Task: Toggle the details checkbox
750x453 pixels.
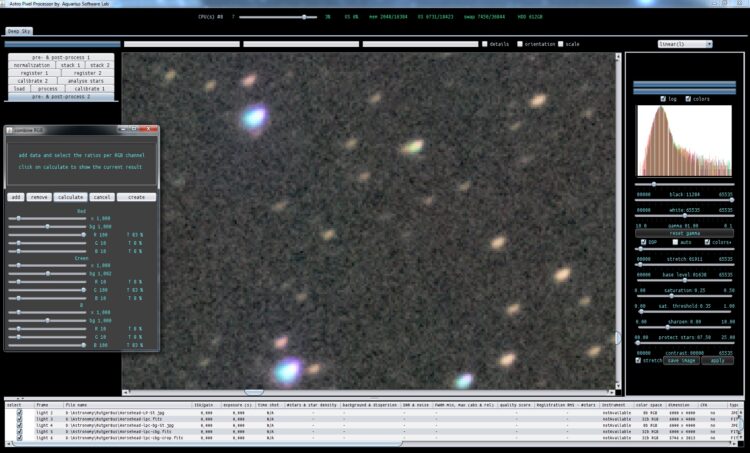Action: pyautogui.click(x=485, y=44)
